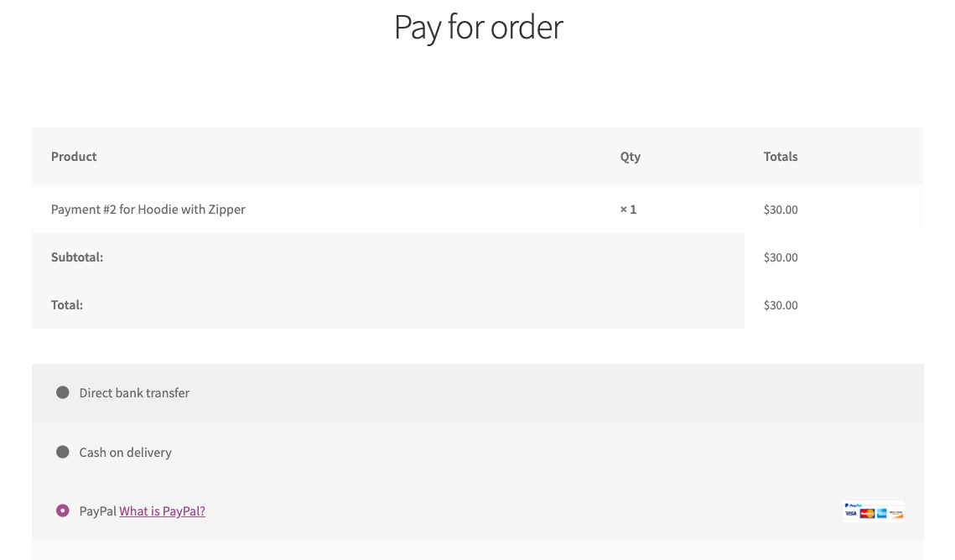The image size is (955, 560).
Task: Click the American Express card icon
Action: 881,513
